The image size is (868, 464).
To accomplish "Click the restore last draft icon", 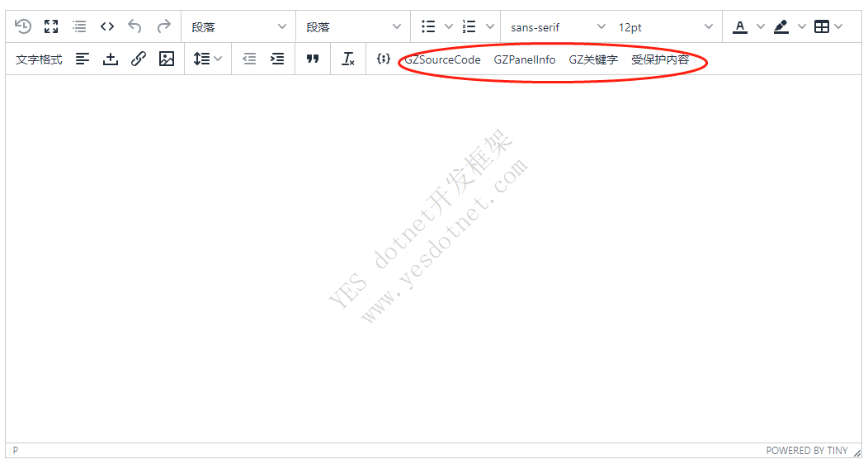I will [23, 26].
